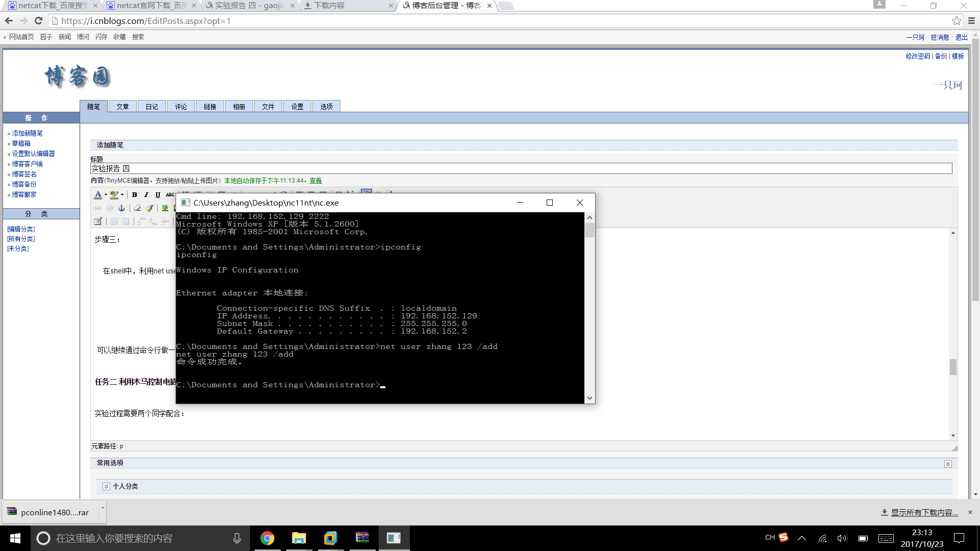
Task: Bookmark this page with the star
Action: coord(957,21)
